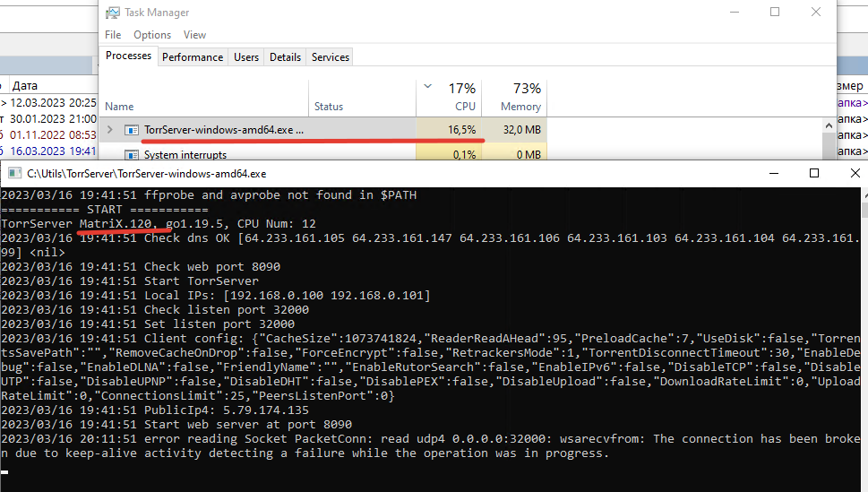
Task: Switch to the Users tab
Action: [246, 57]
